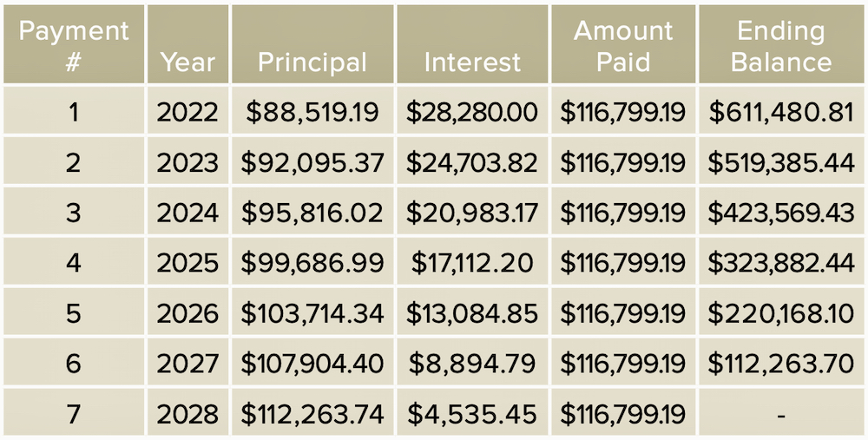Click ending balance $323,882.44

click(781, 264)
